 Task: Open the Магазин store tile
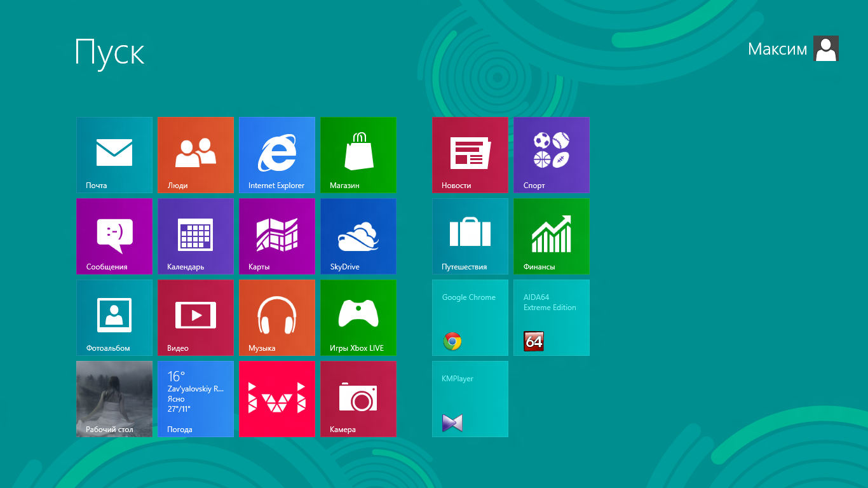[358, 154]
